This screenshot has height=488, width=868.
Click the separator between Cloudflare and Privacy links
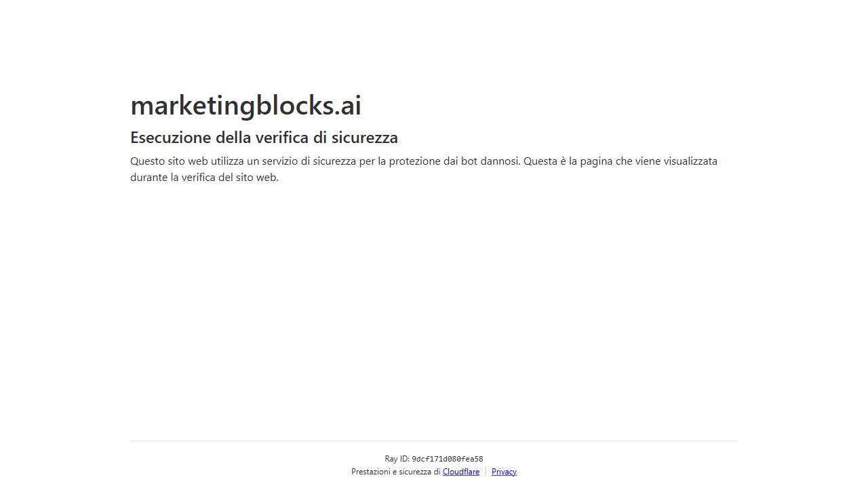pyautogui.click(x=486, y=471)
